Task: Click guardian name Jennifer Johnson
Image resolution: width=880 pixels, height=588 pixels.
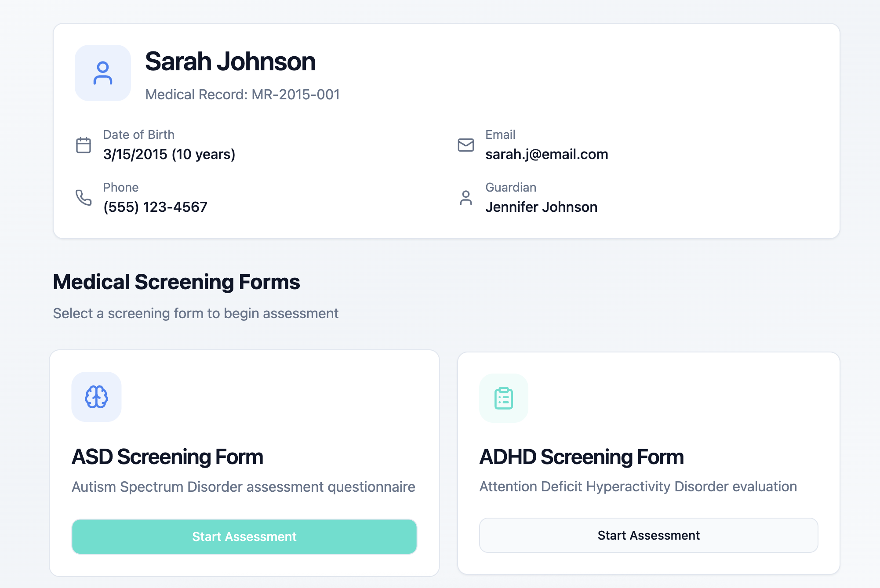Action: (541, 207)
